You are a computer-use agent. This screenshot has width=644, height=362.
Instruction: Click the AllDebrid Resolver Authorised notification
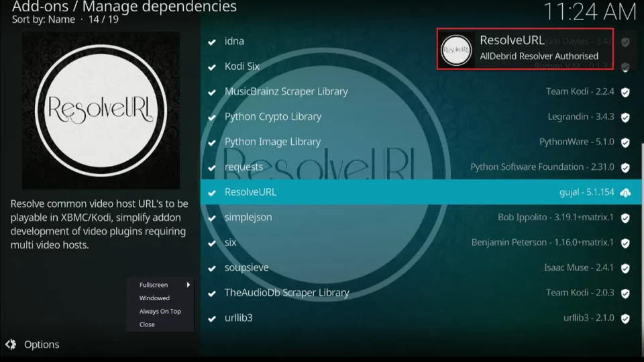point(525,49)
